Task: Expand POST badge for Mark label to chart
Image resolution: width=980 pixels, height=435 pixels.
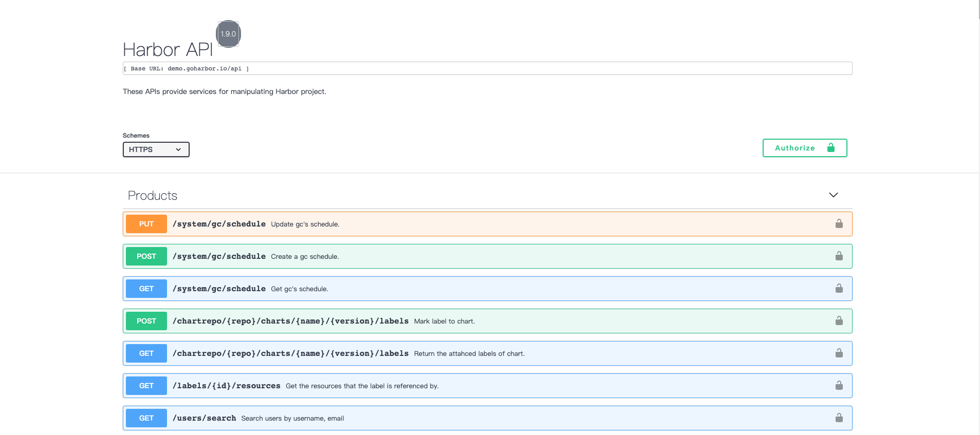Action: pos(146,321)
